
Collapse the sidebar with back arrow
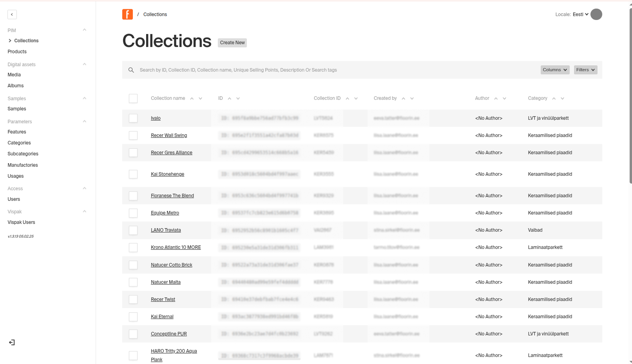pos(12,14)
